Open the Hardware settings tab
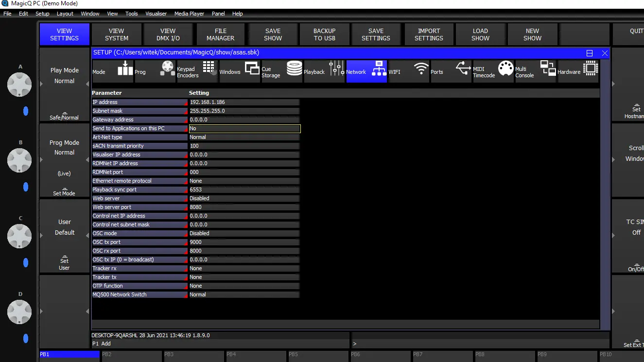This screenshot has height=362, width=644. click(578, 71)
